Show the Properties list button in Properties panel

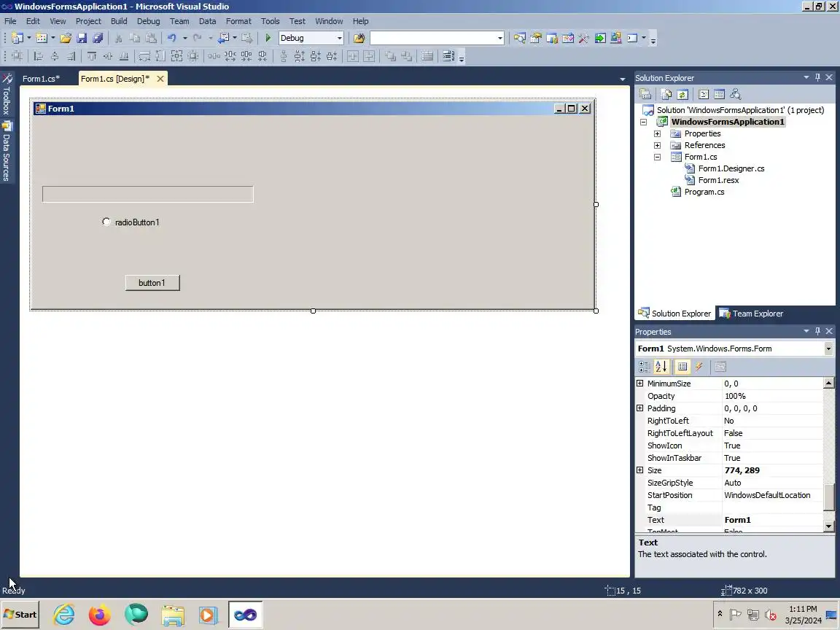click(682, 367)
